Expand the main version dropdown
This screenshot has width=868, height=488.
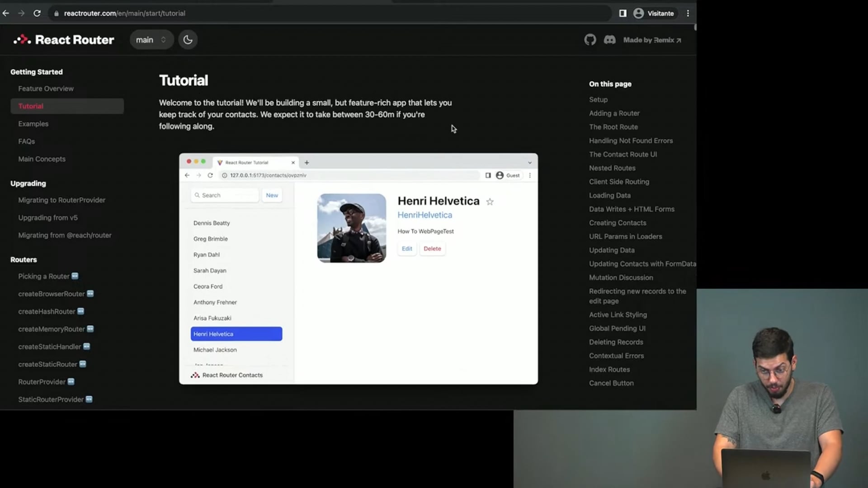coord(151,40)
